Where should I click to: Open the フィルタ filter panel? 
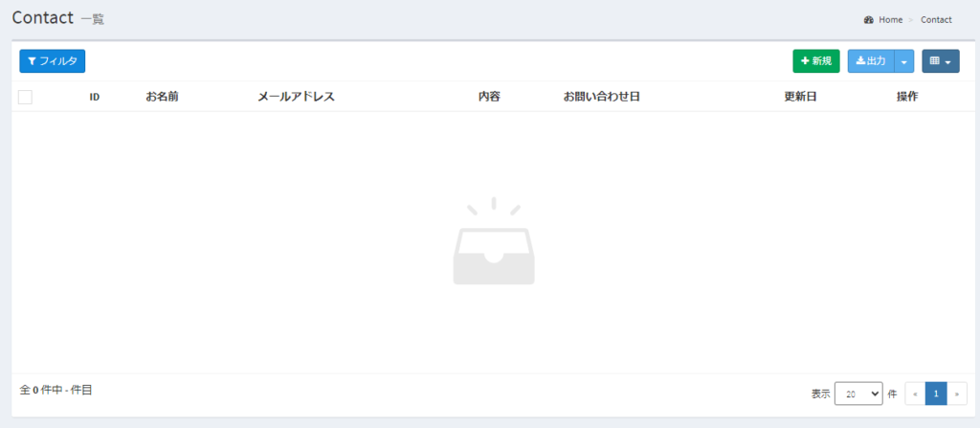tap(53, 61)
